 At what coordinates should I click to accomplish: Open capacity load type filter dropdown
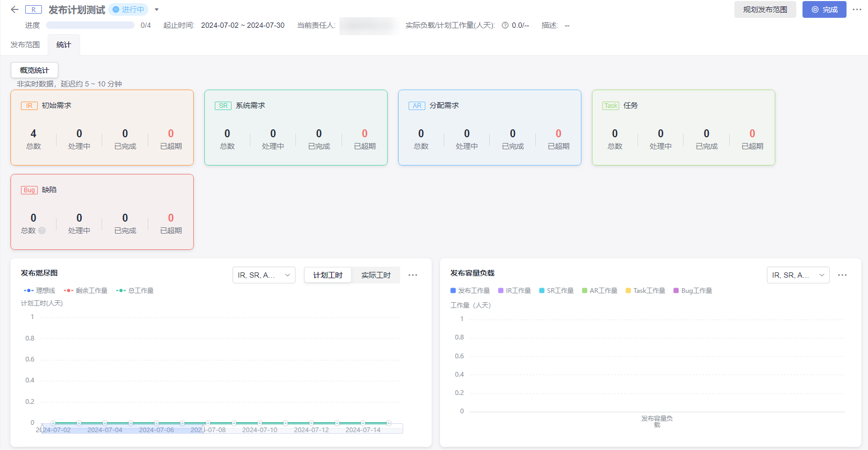[798, 275]
